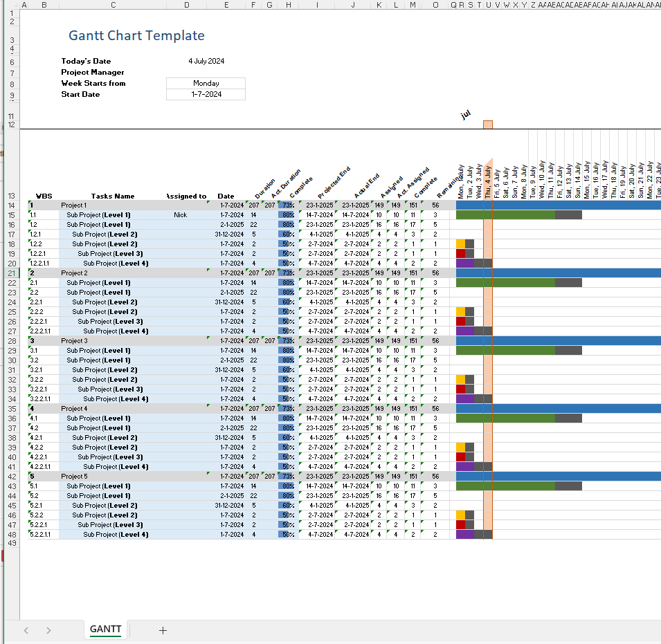The image size is (661, 644).
Task: Switch to the GANTT sheet tab
Action: (x=105, y=629)
